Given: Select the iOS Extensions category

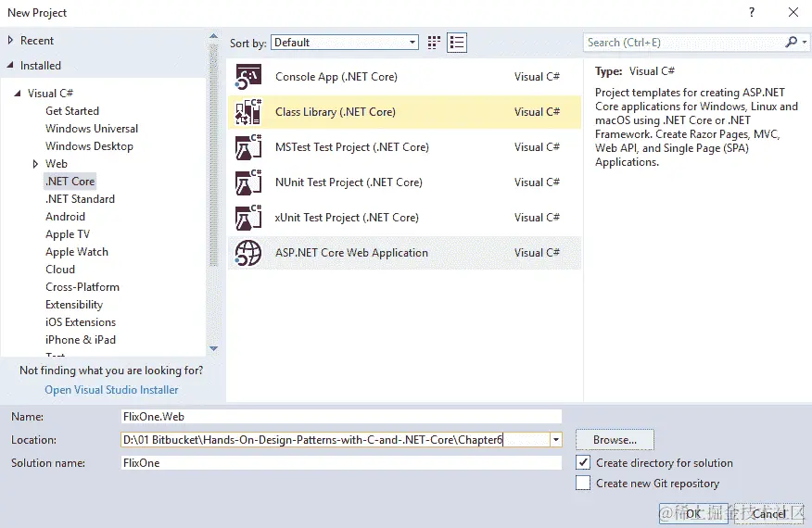Looking at the screenshot, I should click(x=81, y=322).
